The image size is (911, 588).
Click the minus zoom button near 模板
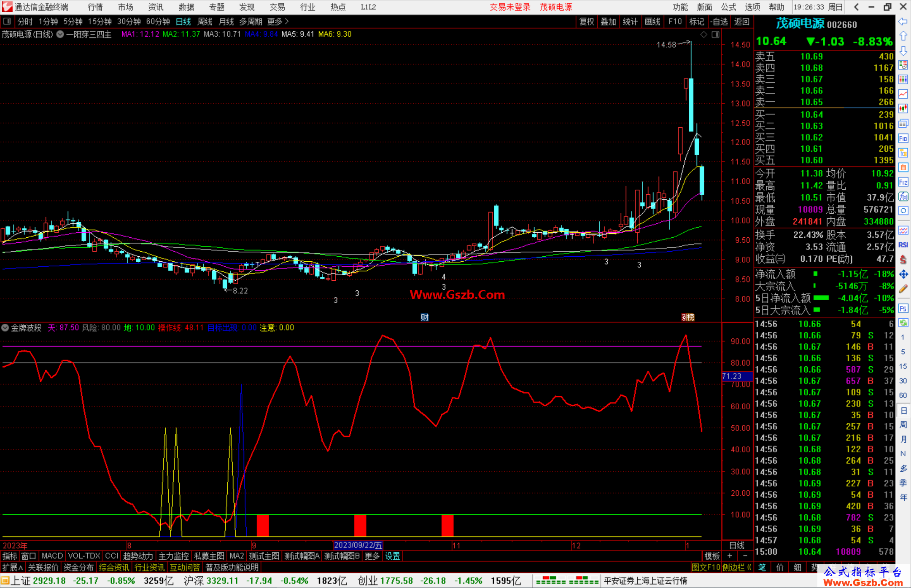(x=745, y=556)
